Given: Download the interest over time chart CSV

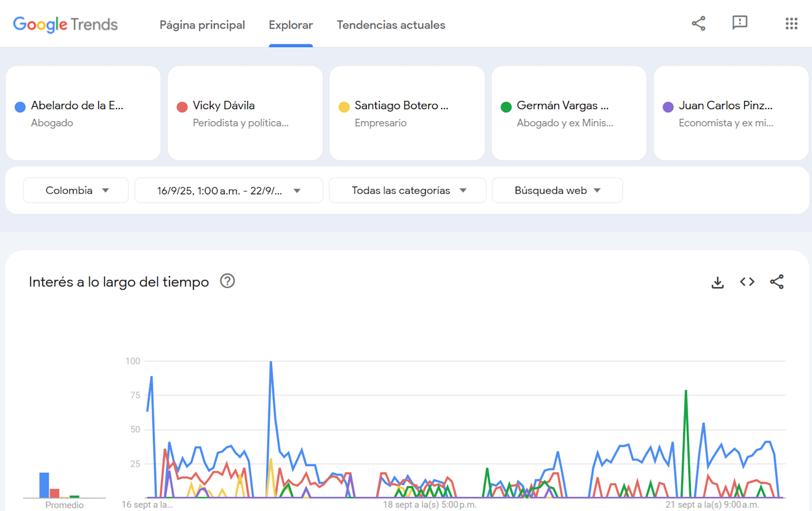Looking at the screenshot, I should [x=717, y=282].
